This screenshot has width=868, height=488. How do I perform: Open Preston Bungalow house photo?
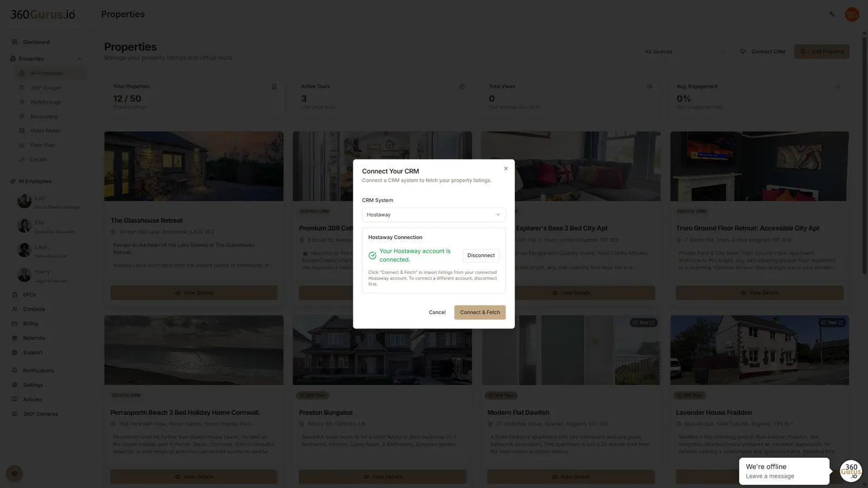click(x=382, y=350)
